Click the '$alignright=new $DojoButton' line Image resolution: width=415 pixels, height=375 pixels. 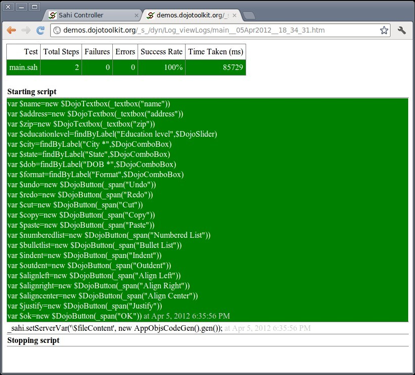pyautogui.click(x=99, y=286)
